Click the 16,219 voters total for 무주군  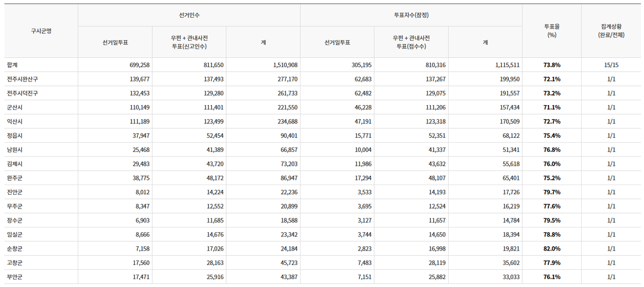point(510,206)
